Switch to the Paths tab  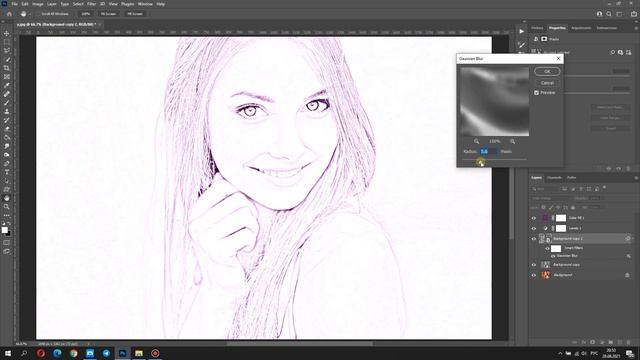pos(571,178)
